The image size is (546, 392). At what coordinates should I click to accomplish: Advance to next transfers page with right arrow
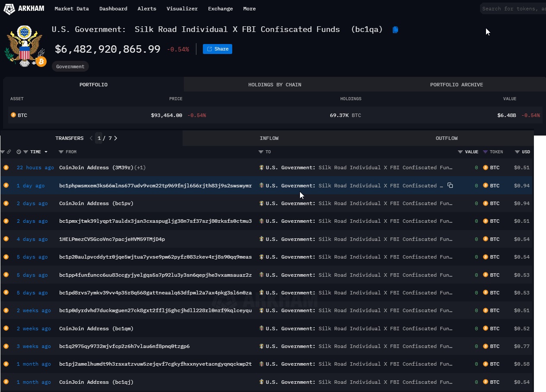[x=115, y=138]
